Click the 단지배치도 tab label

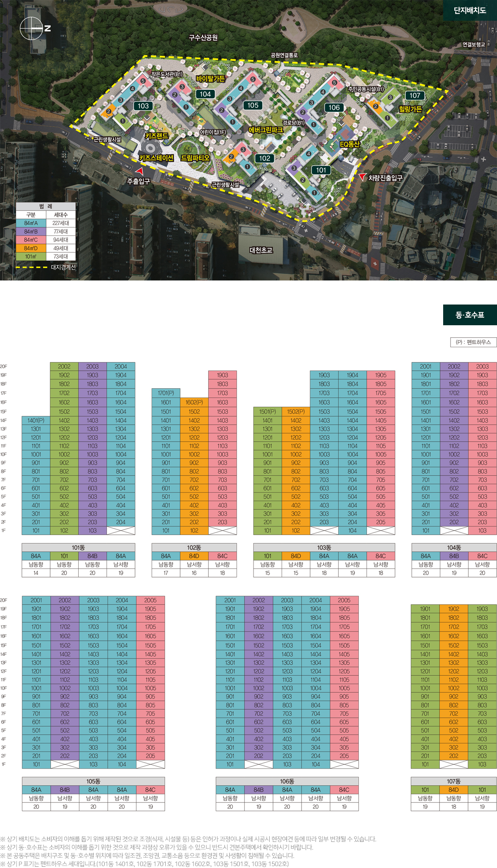click(470, 10)
